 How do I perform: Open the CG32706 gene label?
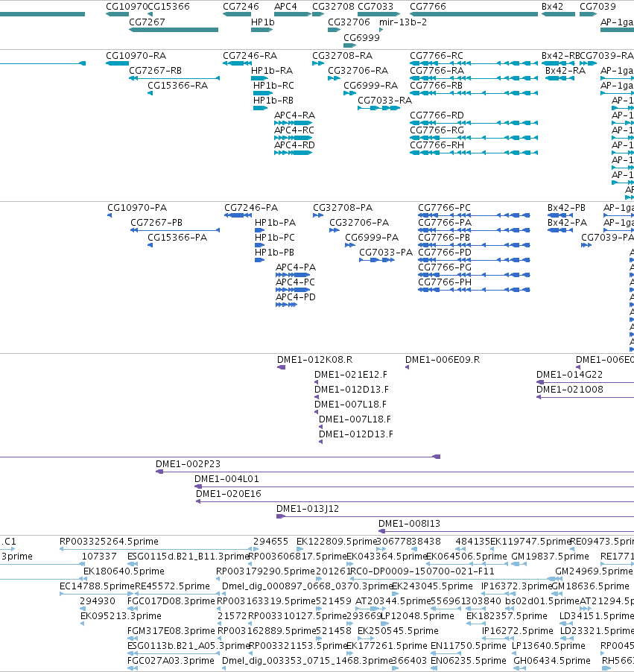[349, 22]
